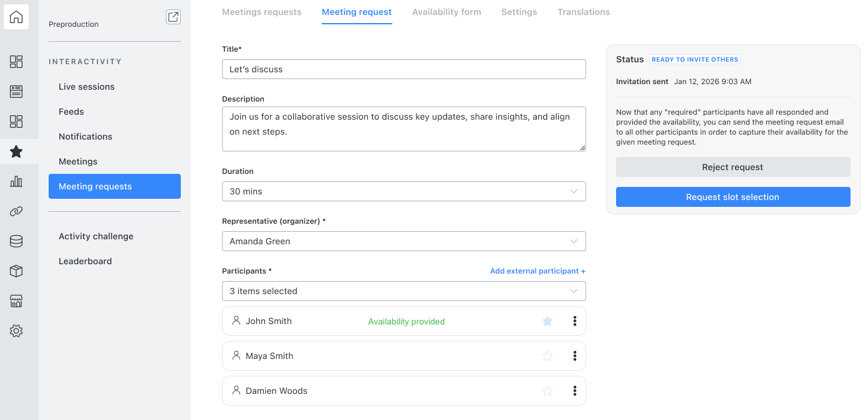This screenshot has width=868, height=420.
Task: Open the 3D box package icon
Action: pos(16,271)
